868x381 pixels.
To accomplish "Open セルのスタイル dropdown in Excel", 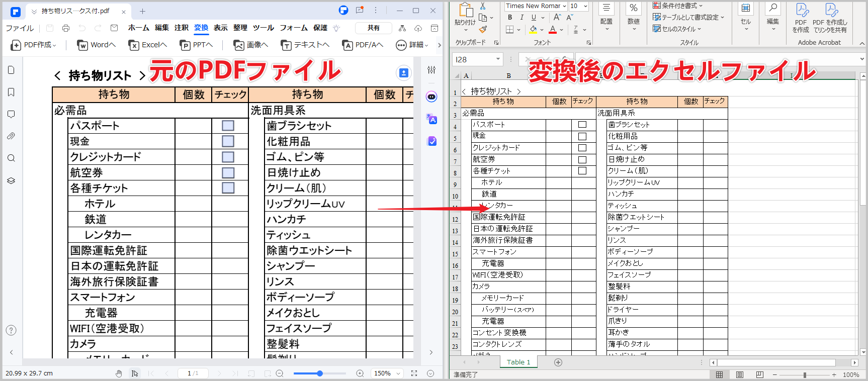I will 677,29.
